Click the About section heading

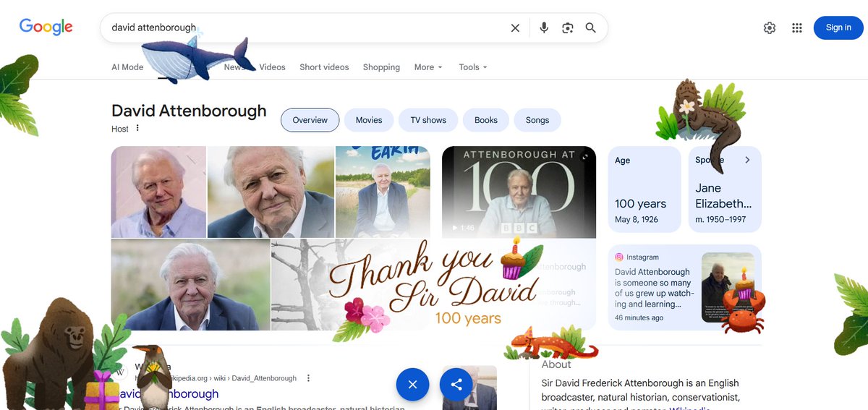(x=556, y=364)
